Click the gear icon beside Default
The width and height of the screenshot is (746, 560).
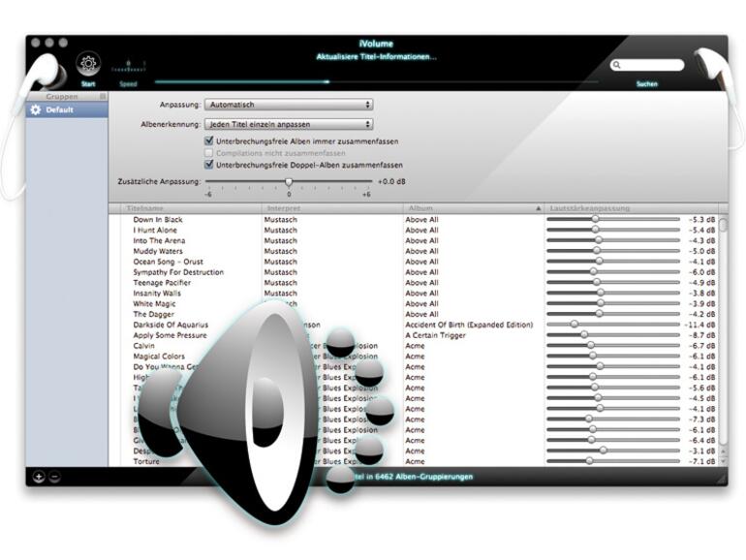point(36,109)
